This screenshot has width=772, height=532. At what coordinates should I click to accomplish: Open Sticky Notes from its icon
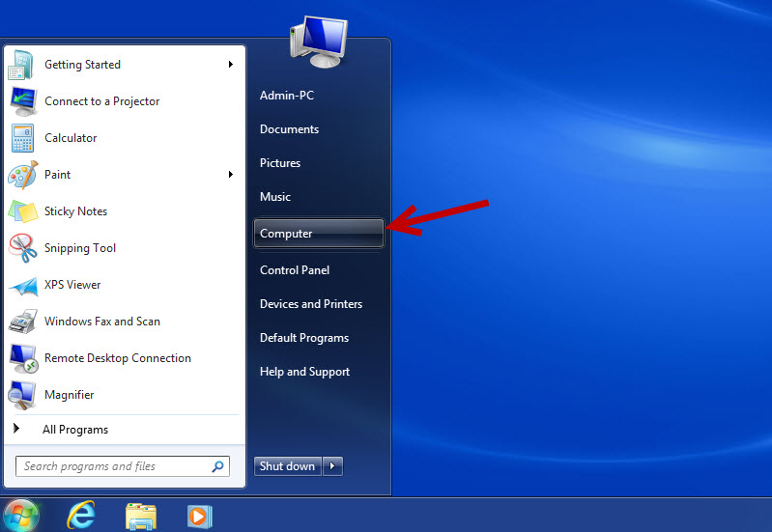[x=22, y=211]
